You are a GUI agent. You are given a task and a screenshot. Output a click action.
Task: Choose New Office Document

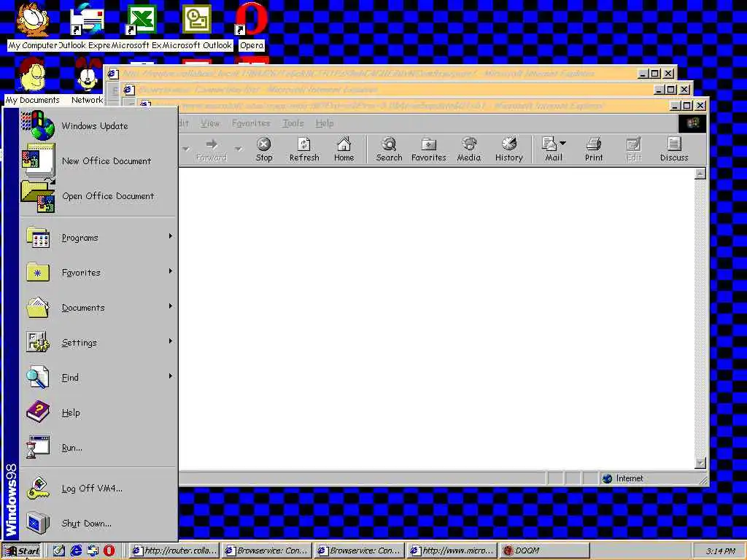[98, 161]
